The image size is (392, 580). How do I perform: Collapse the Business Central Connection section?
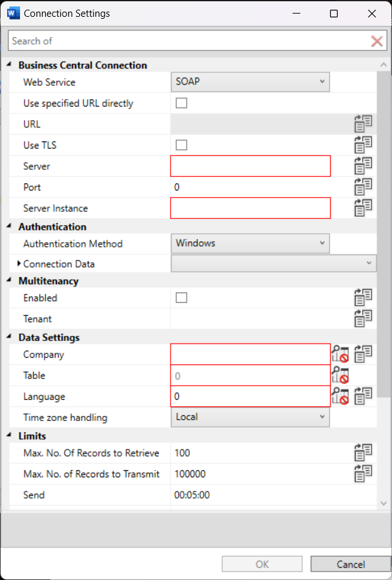click(x=9, y=65)
